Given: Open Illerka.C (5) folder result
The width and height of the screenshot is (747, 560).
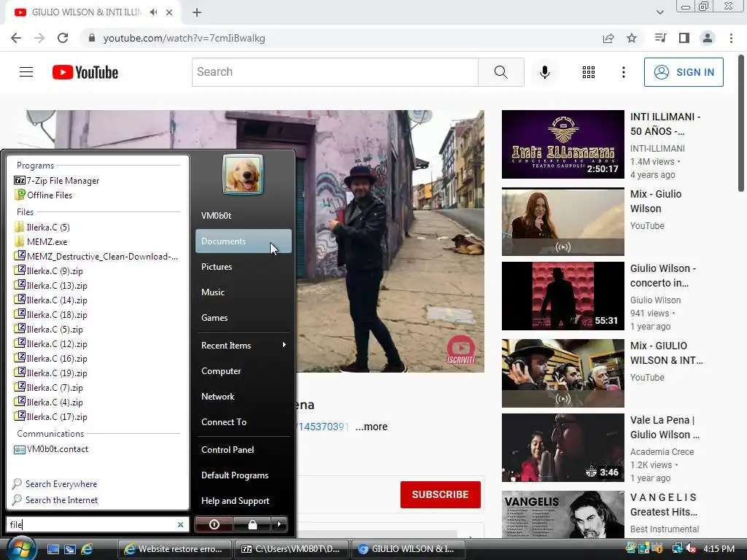Looking at the screenshot, I should (42, 227).
